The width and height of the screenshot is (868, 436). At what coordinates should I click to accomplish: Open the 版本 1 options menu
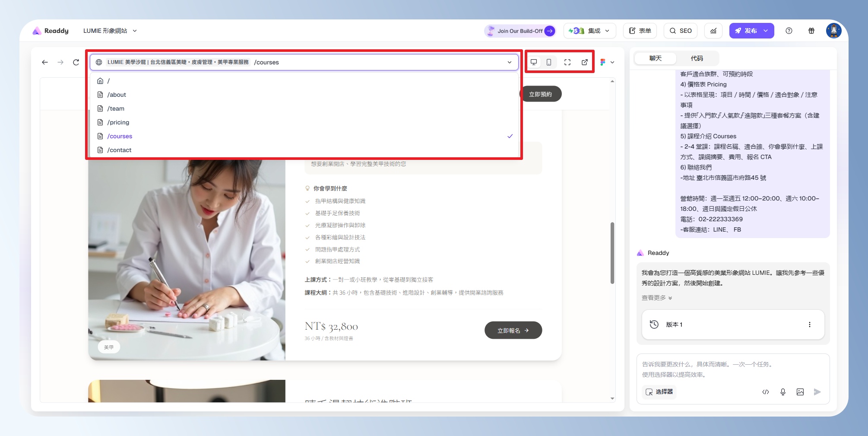coord(809,325)
